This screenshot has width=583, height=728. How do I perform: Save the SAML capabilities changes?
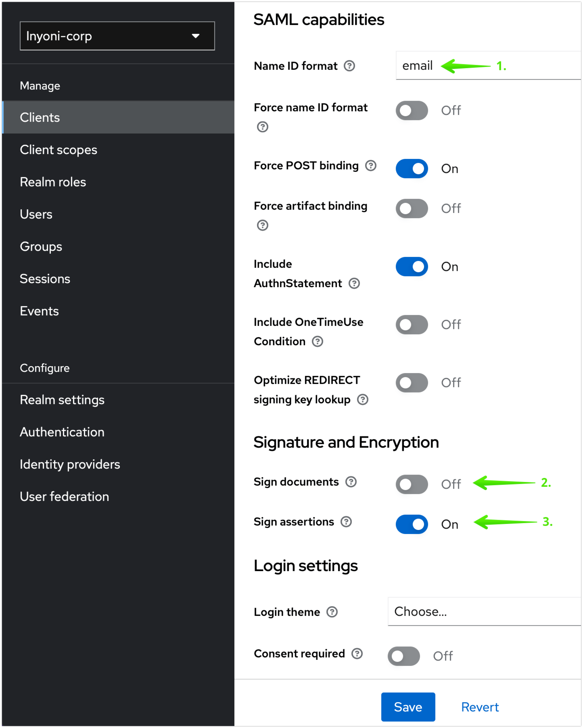[x=408, y=706]
